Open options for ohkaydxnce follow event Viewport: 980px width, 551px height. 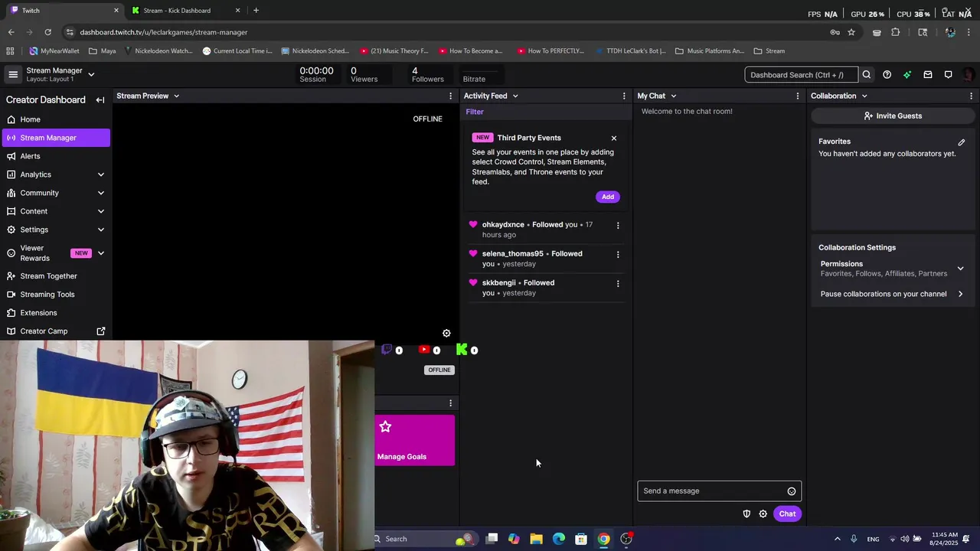[x=618, y=225]
